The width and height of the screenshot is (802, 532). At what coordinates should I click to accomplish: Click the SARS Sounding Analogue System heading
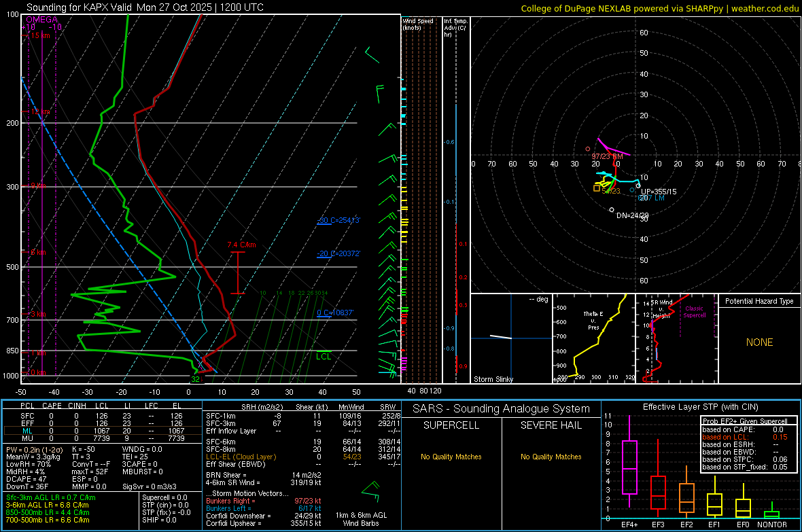[502, 409]
